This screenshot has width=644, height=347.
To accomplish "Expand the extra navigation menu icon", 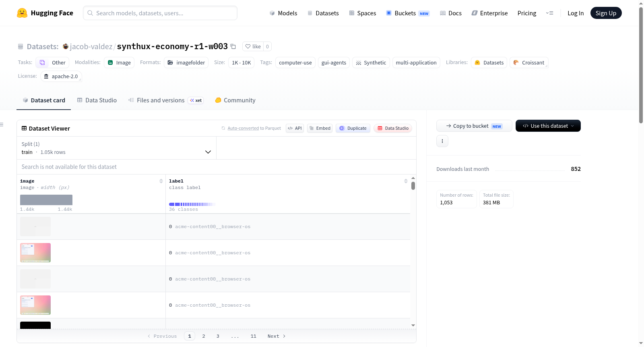I will click(x=549, y=13).
